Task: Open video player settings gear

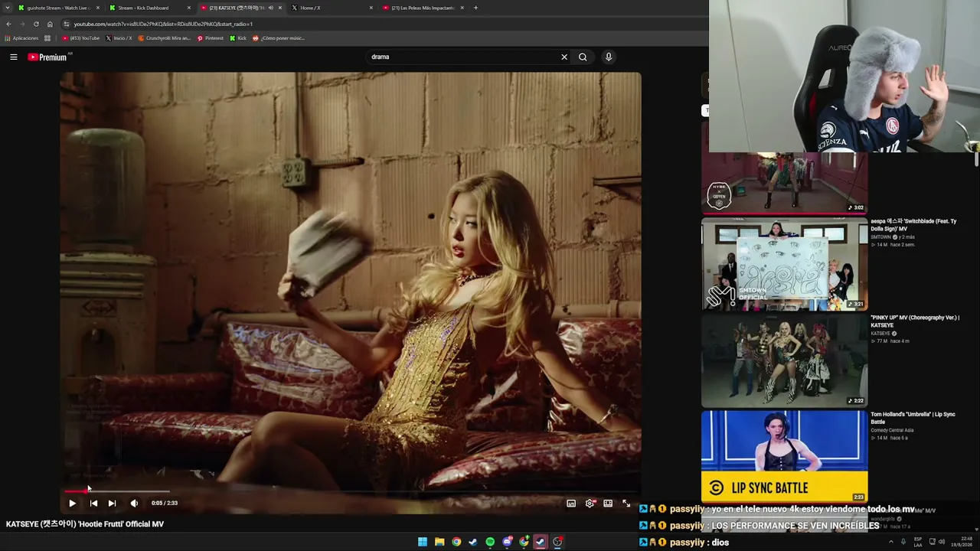Action: (x=590, y=504)
